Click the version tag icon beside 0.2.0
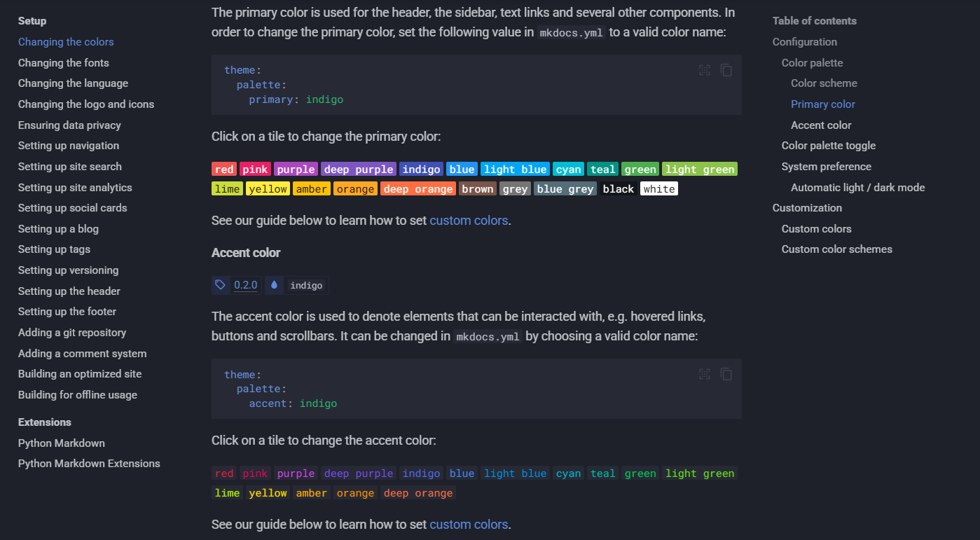Screen dimensions: 980x540 [221, 285]
